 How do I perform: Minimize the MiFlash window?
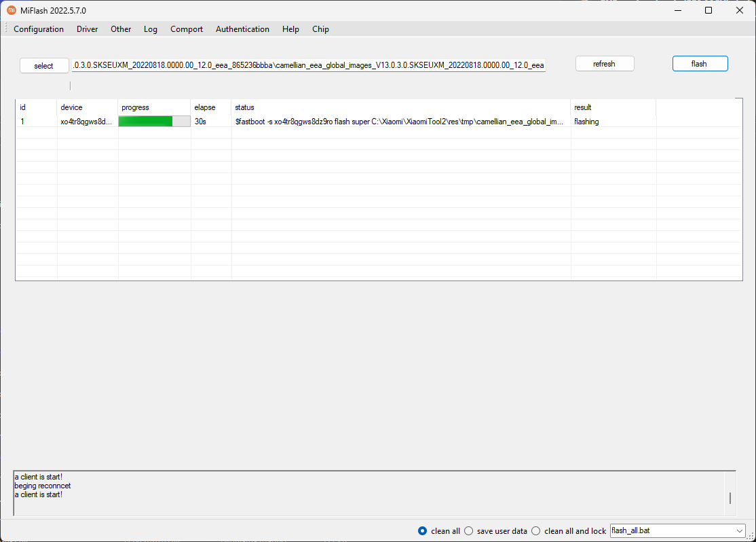click(x=678, y=10)
